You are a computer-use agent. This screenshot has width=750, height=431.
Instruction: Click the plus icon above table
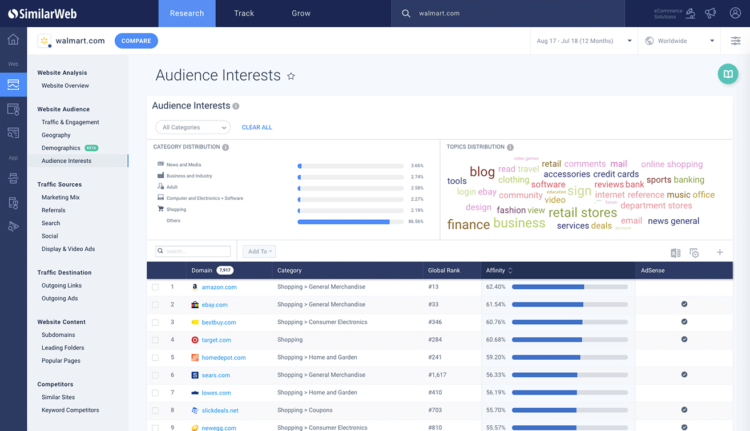coord(719,252)
